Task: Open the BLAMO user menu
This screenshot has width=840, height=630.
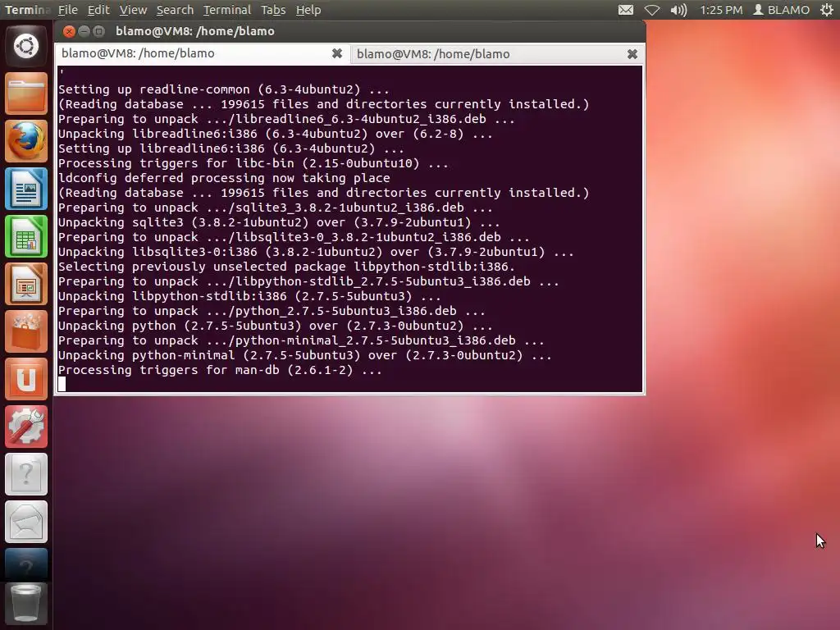Action: tap(782, 10)
